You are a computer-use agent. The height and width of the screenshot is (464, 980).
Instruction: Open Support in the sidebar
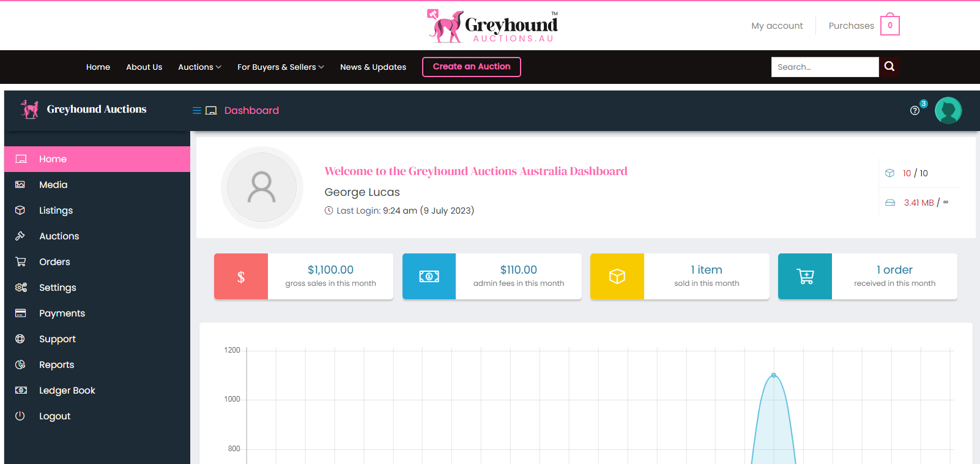pyautogui.click(x=97, y=339)
